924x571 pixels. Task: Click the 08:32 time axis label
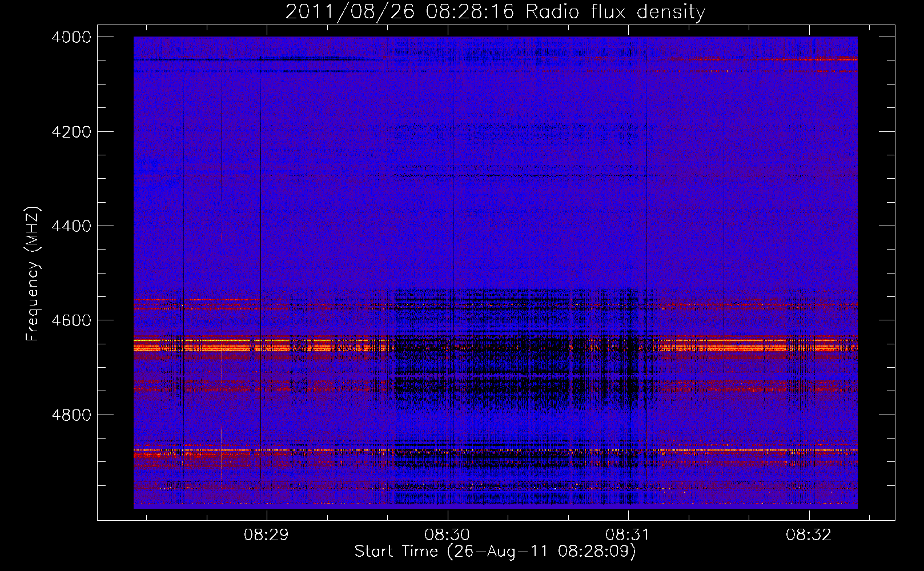(809, 535)
